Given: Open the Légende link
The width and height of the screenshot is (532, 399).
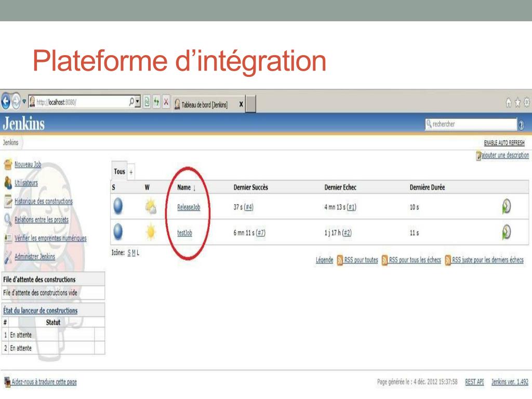Looking at the screenshot, I should (x=324, y=260).
